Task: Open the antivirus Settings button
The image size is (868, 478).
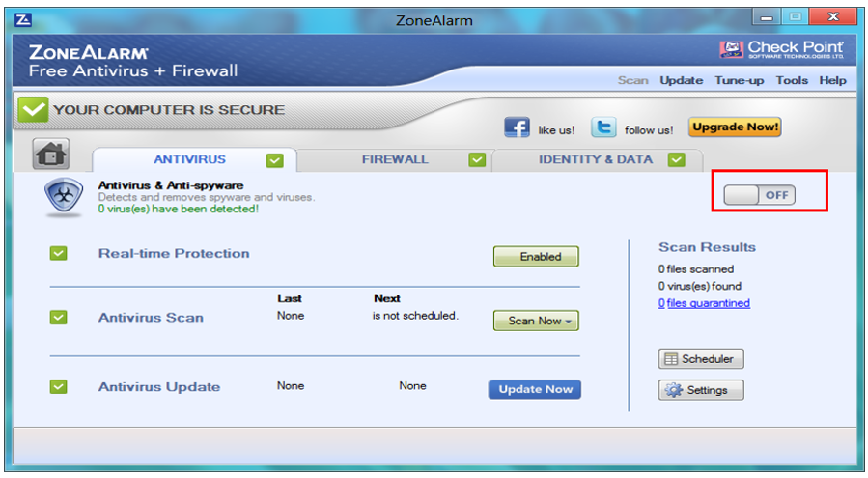Action: click(x=701, y=390)
